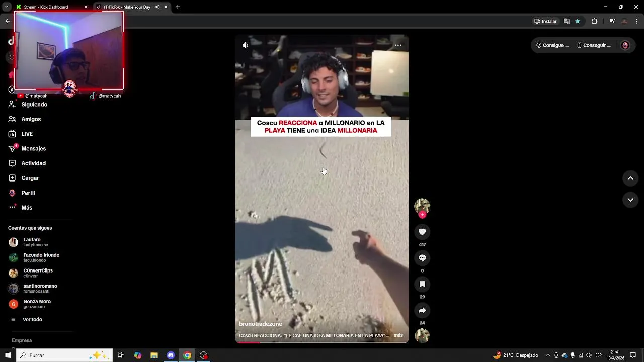Open Task View in the taskbar

point(121,355)
